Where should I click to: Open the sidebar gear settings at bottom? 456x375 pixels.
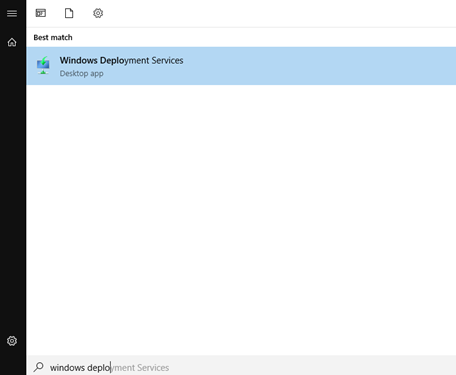12,341
